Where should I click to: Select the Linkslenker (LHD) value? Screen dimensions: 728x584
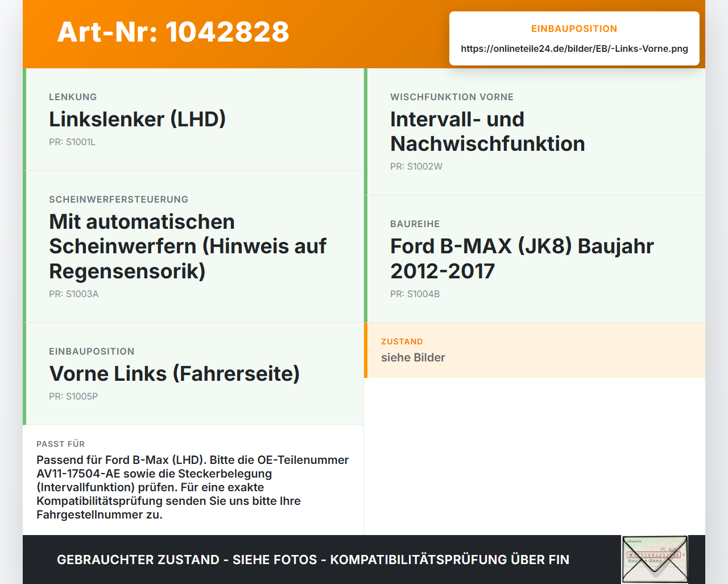coord(137,119)
